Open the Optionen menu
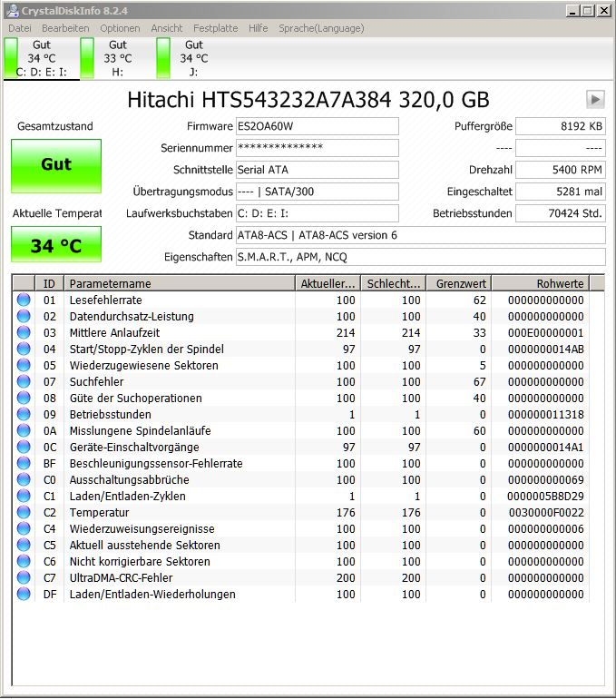The height and width of the screenshot is (699, 616). pyautogui.click(x=120, y=28)
